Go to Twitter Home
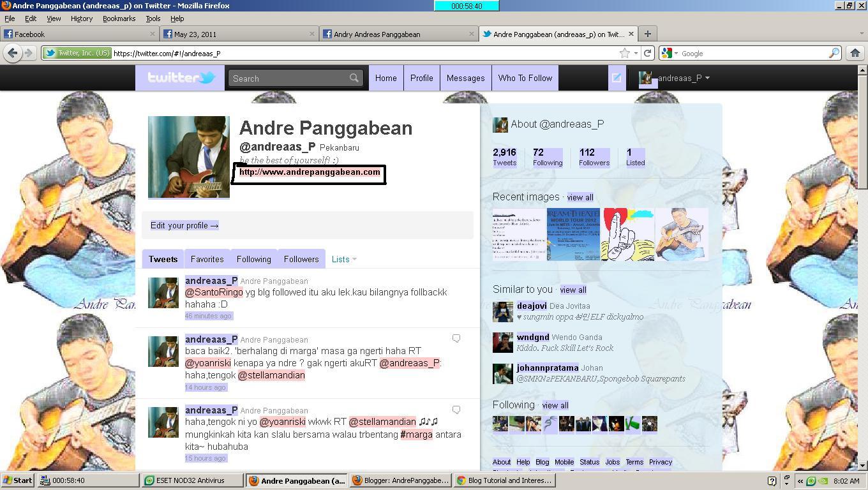868x490 pixels. 385,78
